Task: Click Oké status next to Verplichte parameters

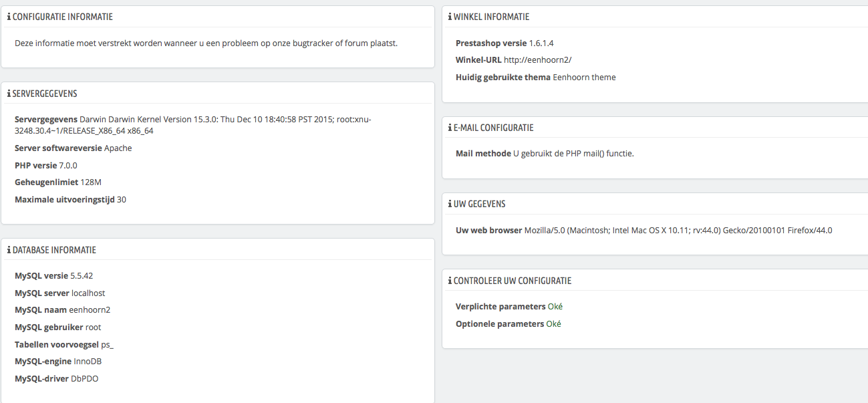Action: (555, 307)
